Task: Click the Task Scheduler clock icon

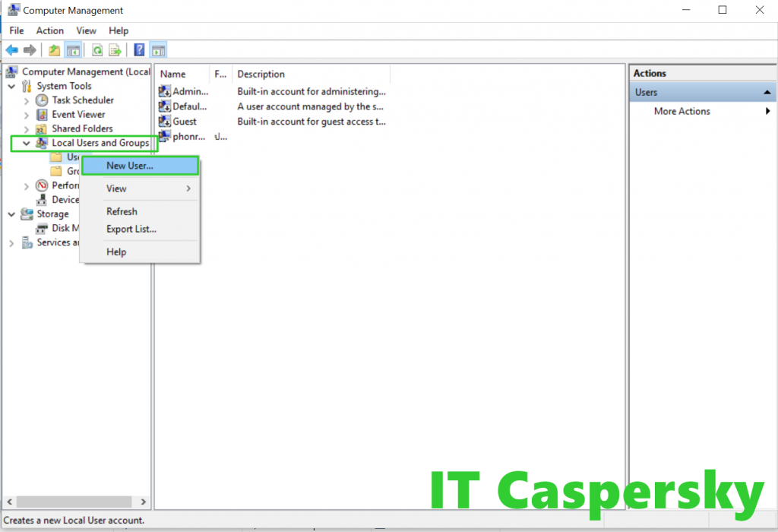Action: (x=42, y=100)
